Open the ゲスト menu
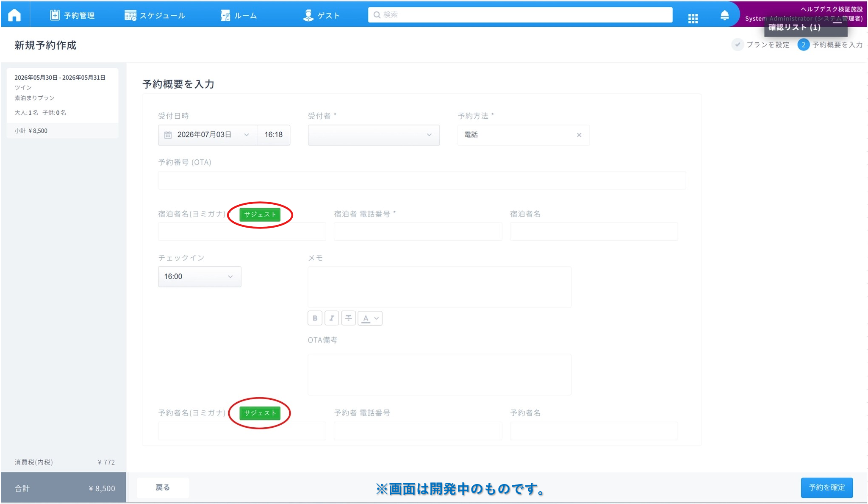Viewport: 868px width, 504px height. [x=322, y=16]
